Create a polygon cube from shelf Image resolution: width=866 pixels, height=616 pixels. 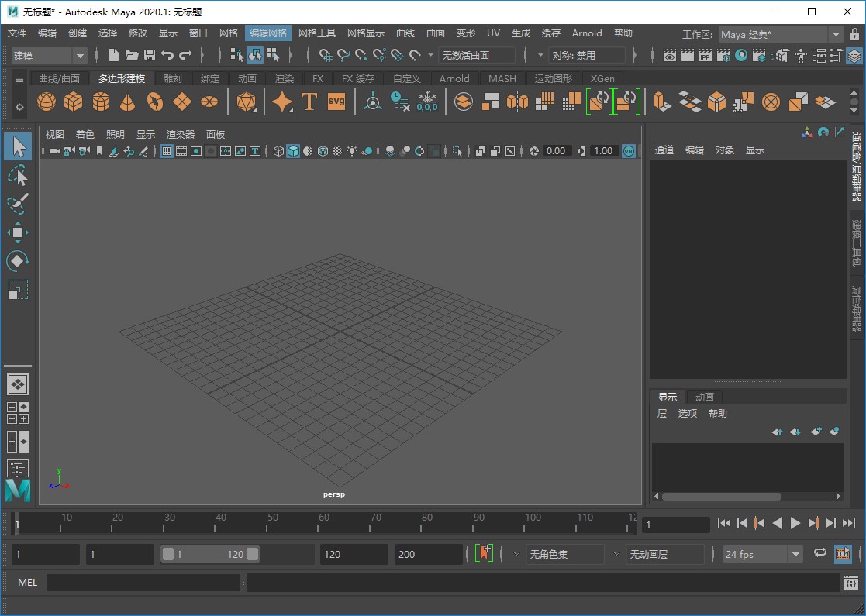tap(74, 102)
